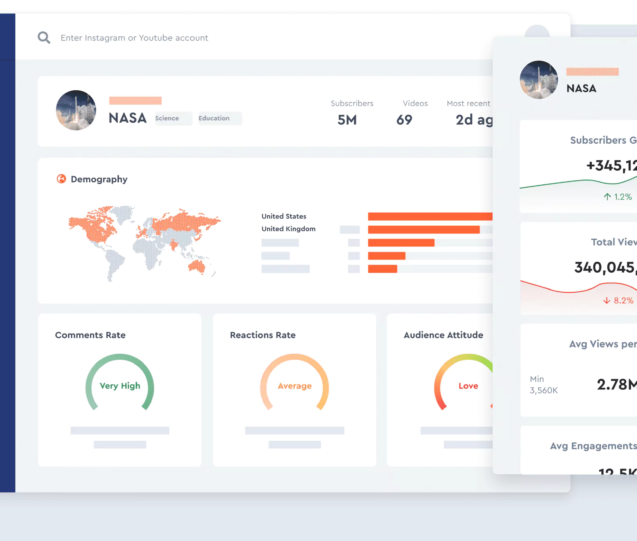This screenshot has height=541, width=637.
Task: Open NASA rocket avatar in main card
Action: pyautogui.click(x=76, y=110)
